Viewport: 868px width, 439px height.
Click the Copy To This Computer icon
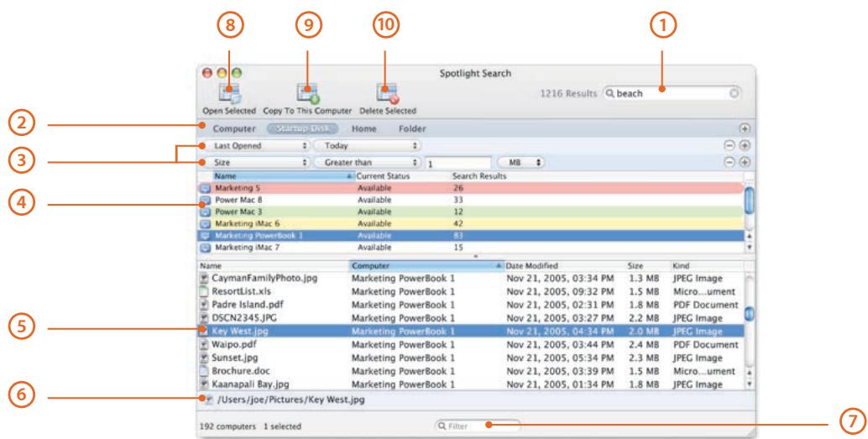(x=308, y=93)
